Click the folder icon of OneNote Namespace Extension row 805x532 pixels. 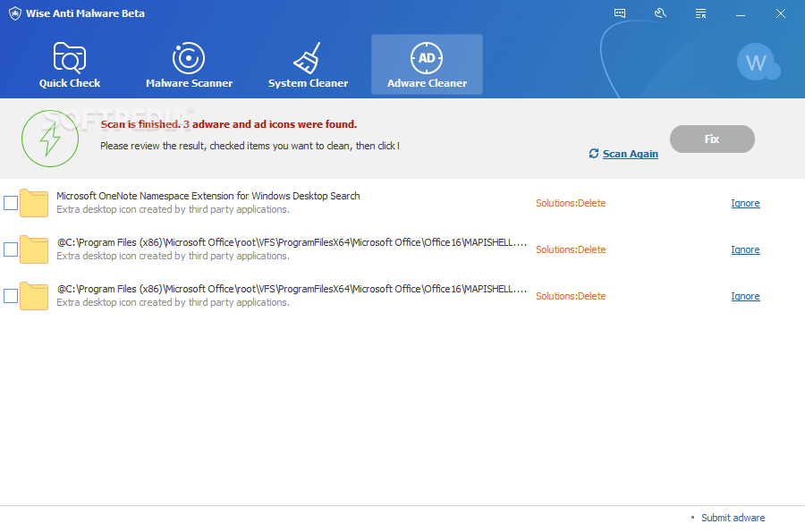pos(34,203)
